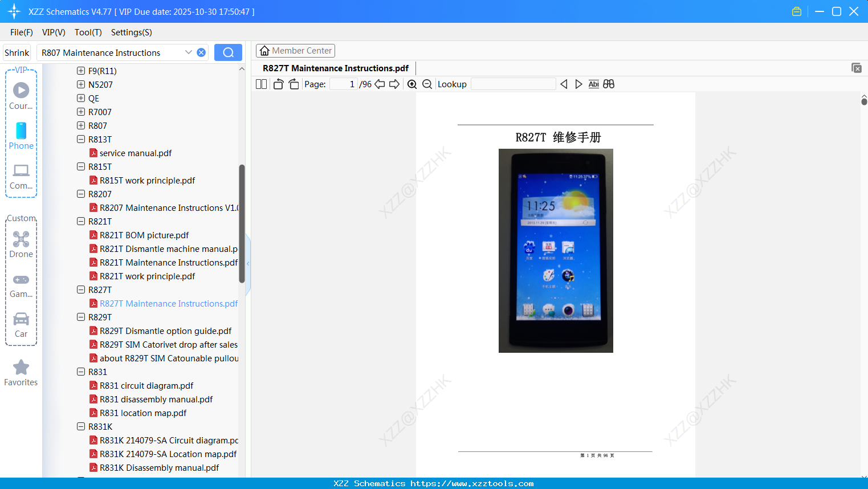Toggle the binoculars lookup icon
Image resolution: width=868 pixels, height=489 pixels.
point(608,84)
